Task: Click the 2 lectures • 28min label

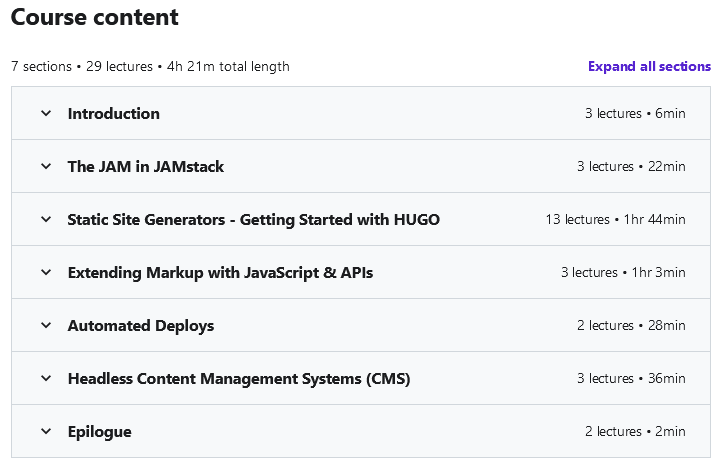Action: 631,325
